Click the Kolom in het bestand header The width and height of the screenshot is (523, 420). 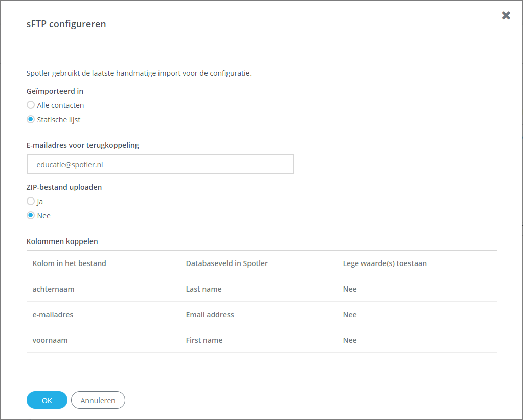coord(70,263)
